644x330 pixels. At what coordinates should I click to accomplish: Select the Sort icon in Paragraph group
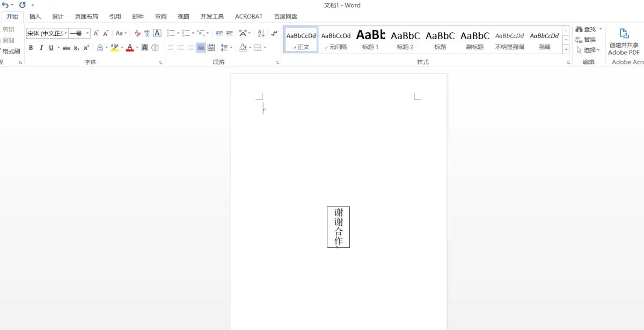pos(260,33)
